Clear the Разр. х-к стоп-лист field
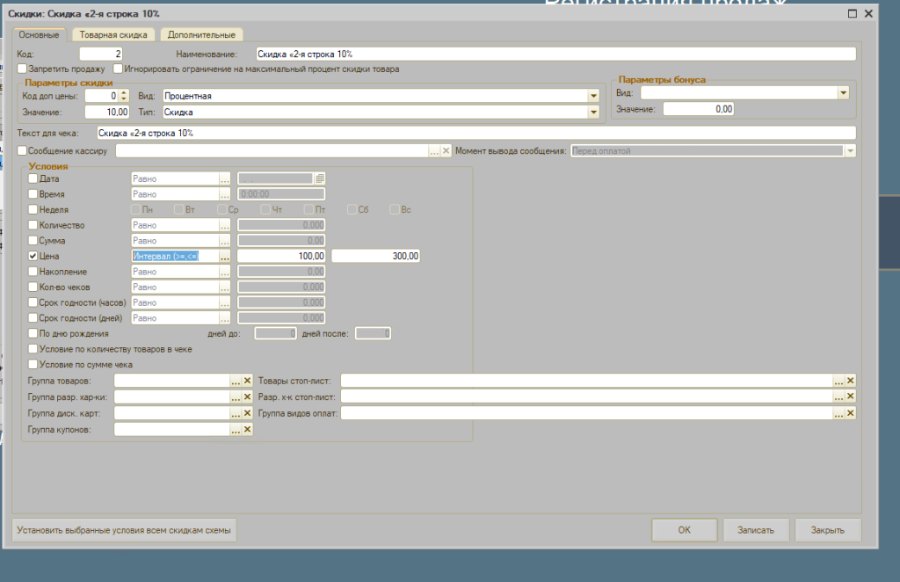 point(850,397)
